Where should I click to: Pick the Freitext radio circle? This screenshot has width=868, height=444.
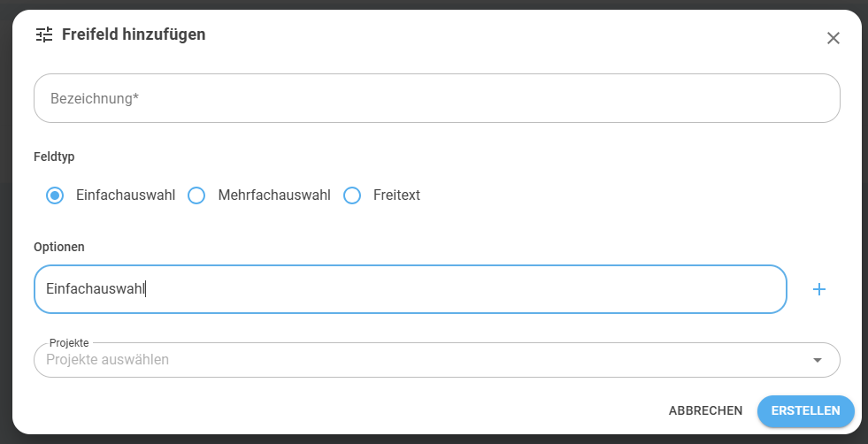coord(352,195)
